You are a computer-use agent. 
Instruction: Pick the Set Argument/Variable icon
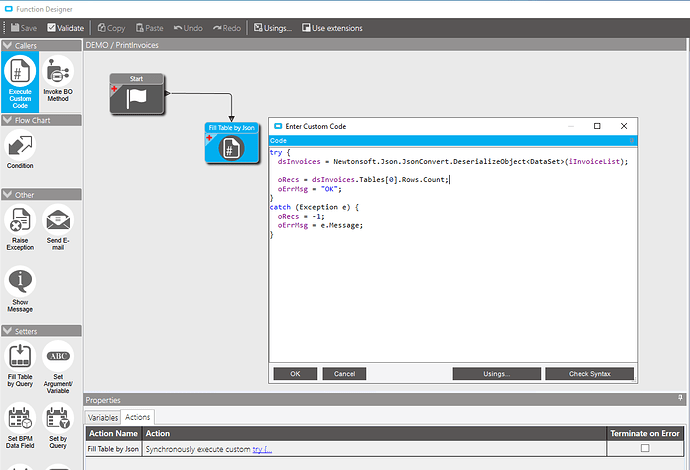tap(59, 358)
